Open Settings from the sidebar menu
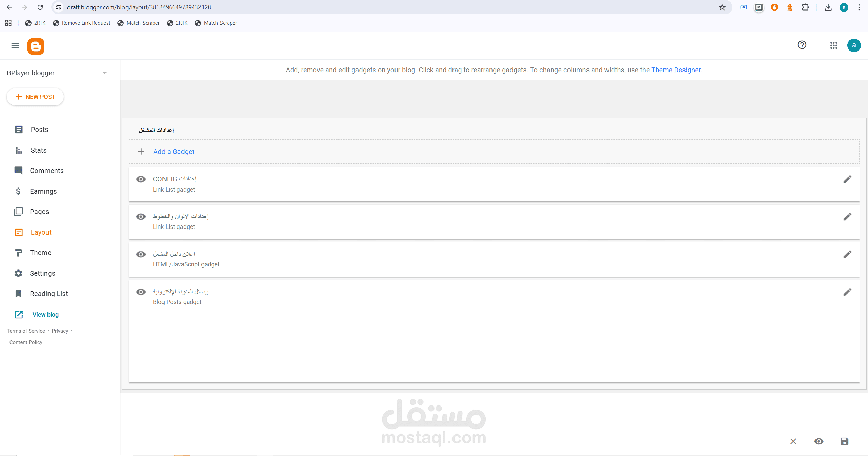This screenshot has width=868, height=456. [42, 273]
